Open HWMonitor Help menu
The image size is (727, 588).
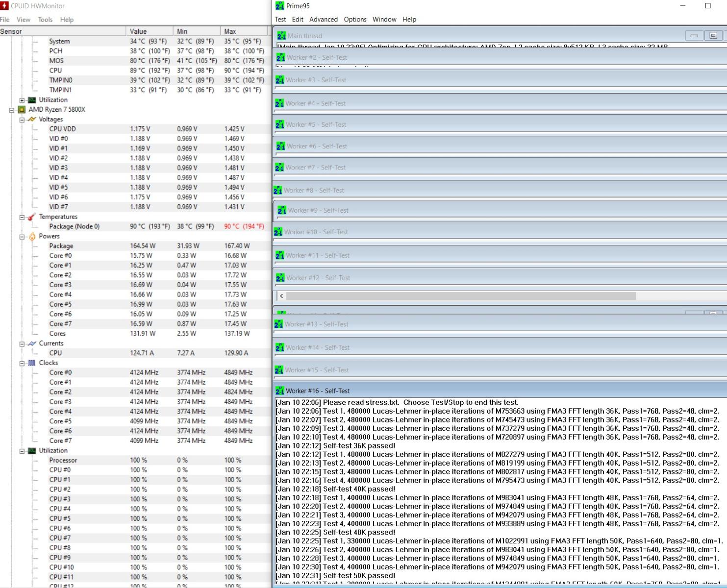pyautogui.click(x=67, y=20)
